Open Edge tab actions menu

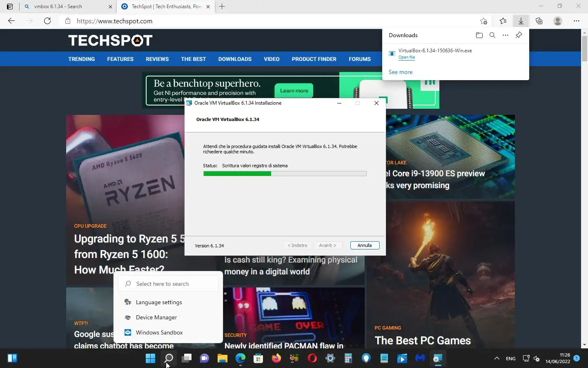point(10,7)
